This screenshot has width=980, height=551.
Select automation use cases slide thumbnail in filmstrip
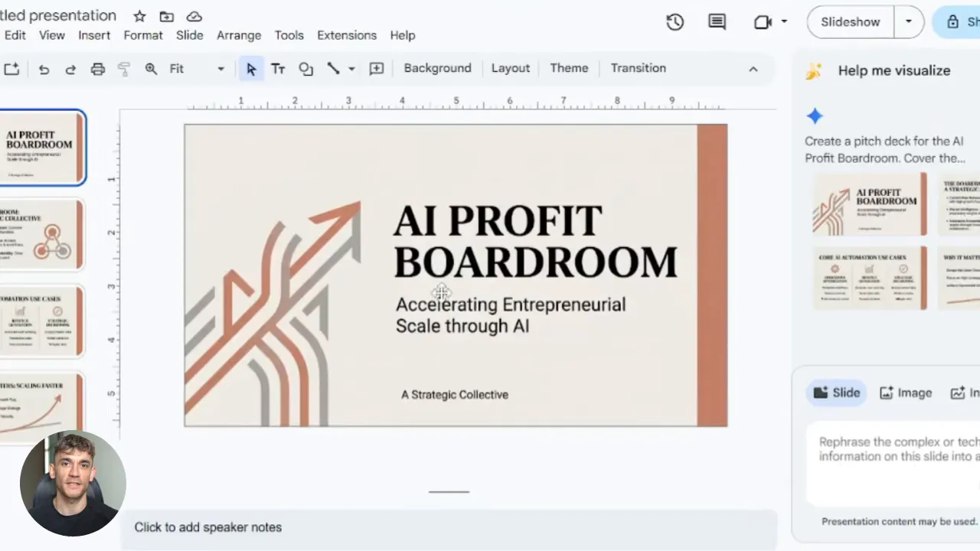[x=42, y=322]
